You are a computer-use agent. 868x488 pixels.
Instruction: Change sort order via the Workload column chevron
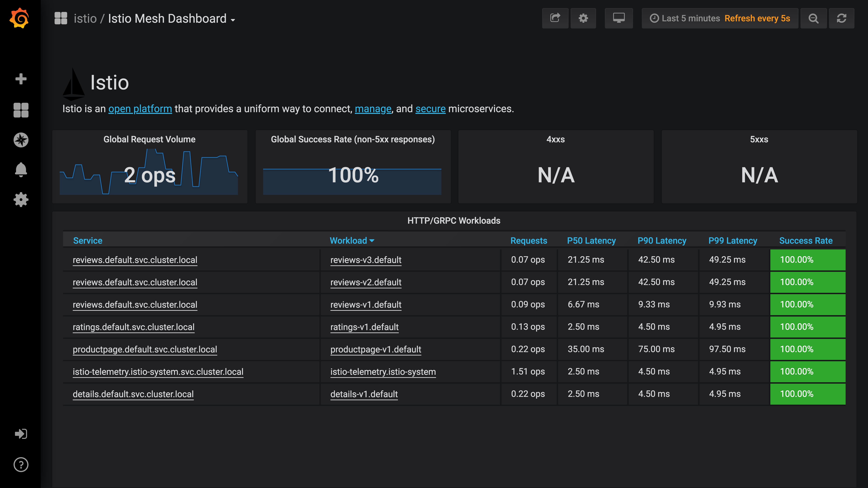pos(372,241)
